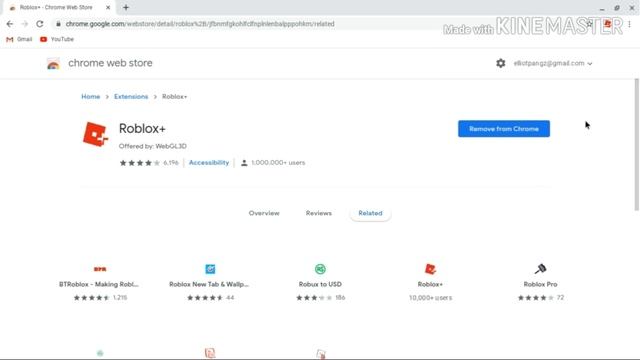The width and height of the screenshot is (640, 360).
Task: Click the BTRoblox star rating
Action: click(91, 298)
